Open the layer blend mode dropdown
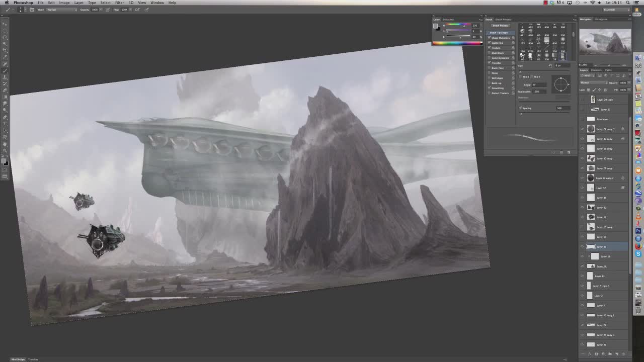 tap(593, 82)
